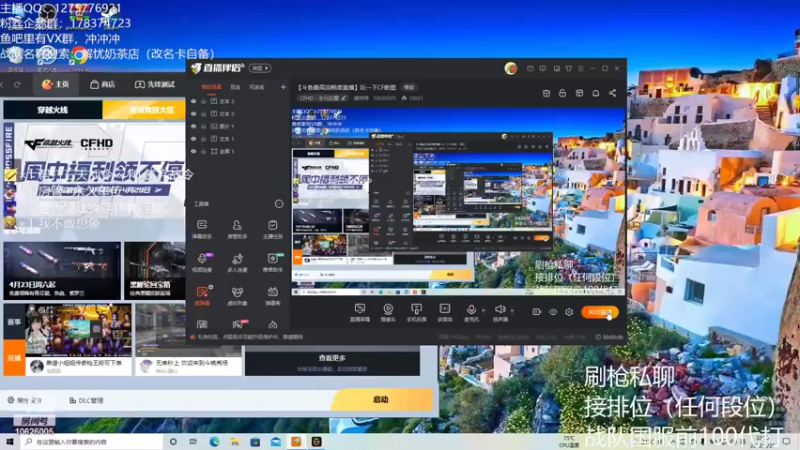Image resolution: width=800 pixels, height=450 pixels.
Task: Toggle visibility of 全屏 1 source
Action: 193,152
